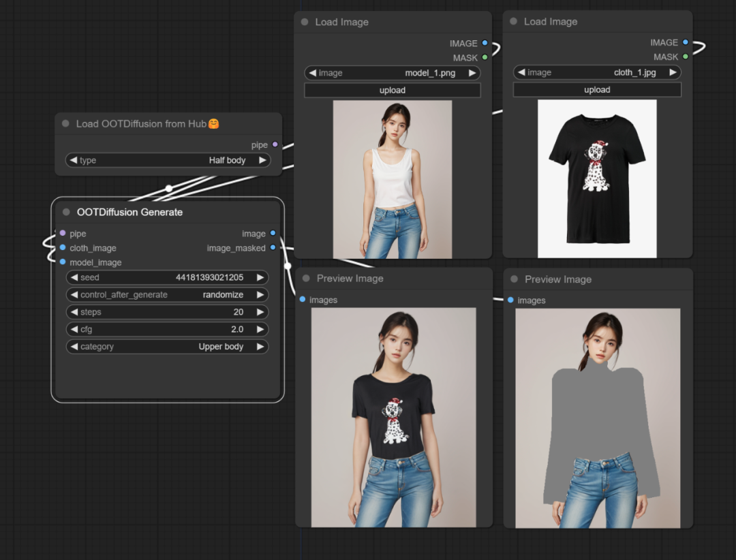
Task: Edit the cfg field value 2.0
Action: 167,330
